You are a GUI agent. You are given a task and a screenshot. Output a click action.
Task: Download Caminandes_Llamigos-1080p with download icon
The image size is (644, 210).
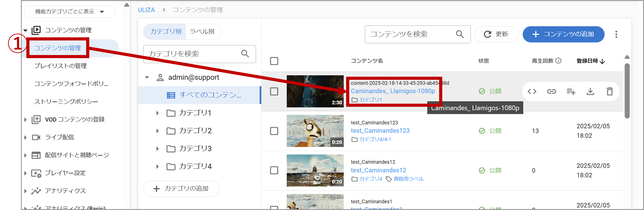590,92
